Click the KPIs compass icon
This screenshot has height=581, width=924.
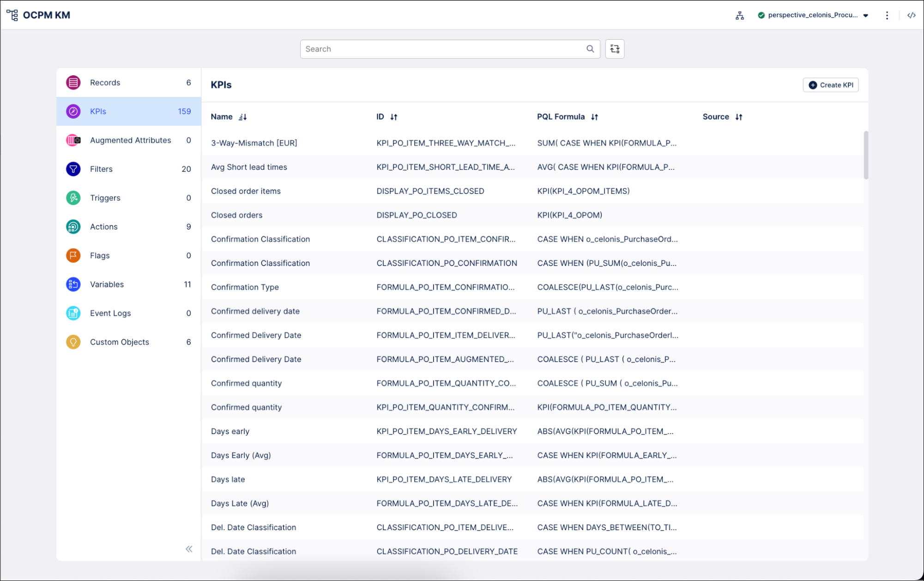tap(73, 111)
